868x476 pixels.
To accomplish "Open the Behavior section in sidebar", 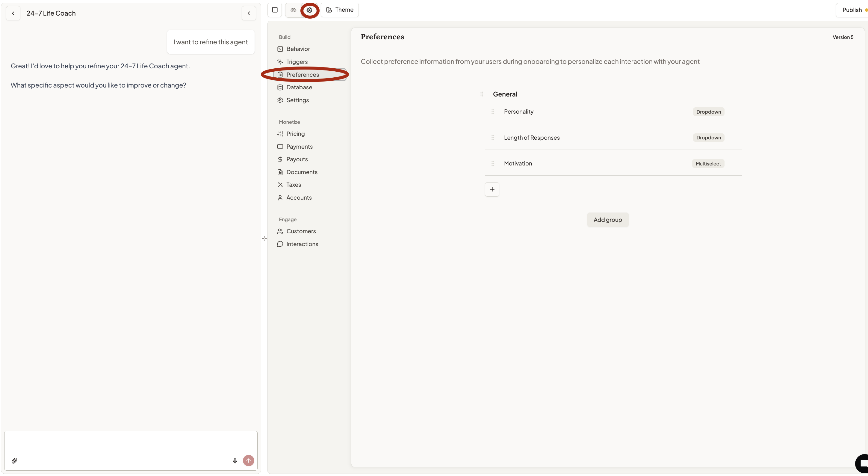I will [298, 49].
